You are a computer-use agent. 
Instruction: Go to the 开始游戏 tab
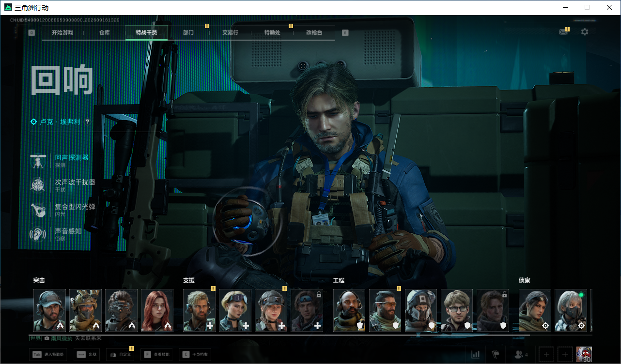[x=62, y=33]
